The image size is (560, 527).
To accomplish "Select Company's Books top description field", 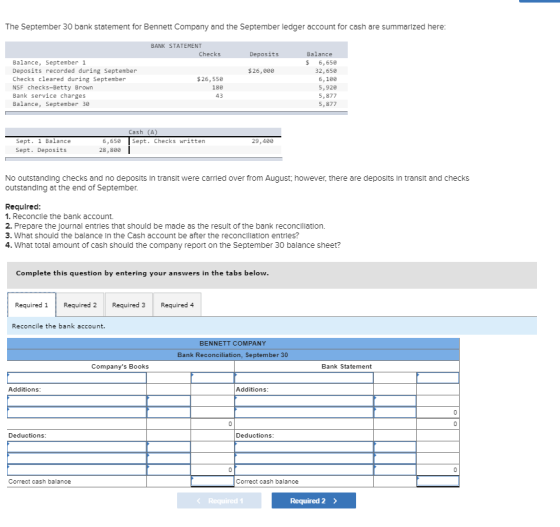I will click(x=77, y=378).
